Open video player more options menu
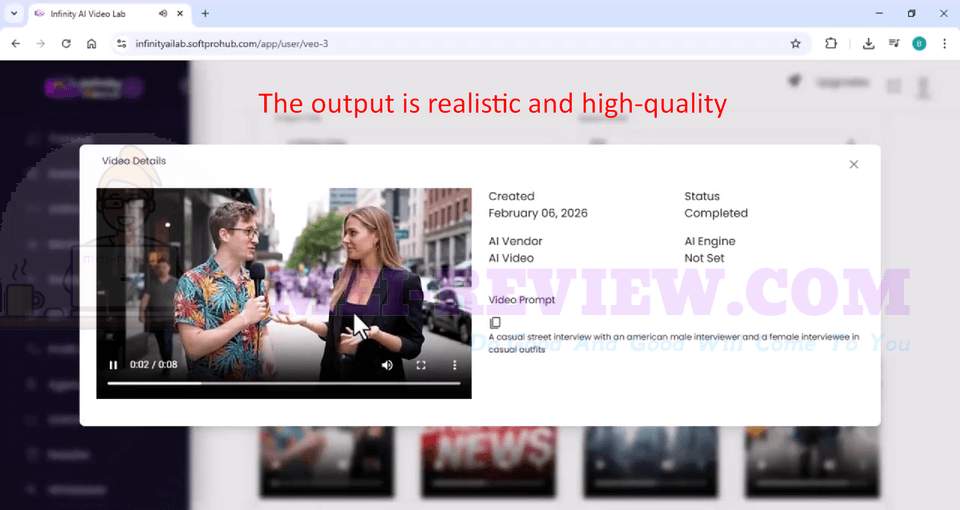Viewport: 960px width, 510px height. 454,365
